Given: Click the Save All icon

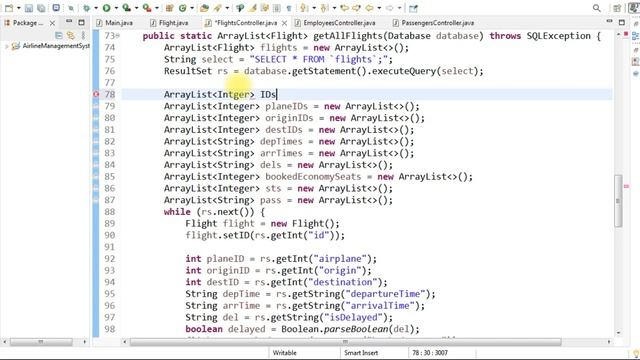Looking at the screenshot, I should point(41,8).
